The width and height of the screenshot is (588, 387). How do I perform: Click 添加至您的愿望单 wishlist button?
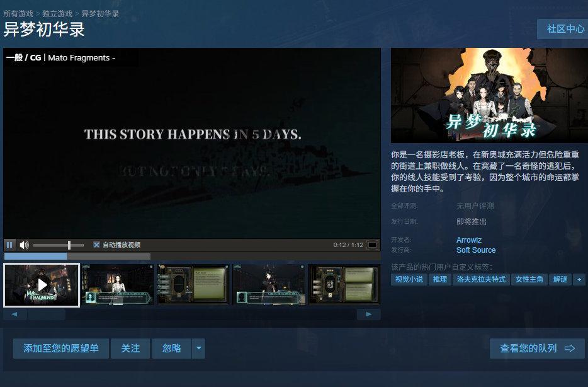tap(61, 349)
